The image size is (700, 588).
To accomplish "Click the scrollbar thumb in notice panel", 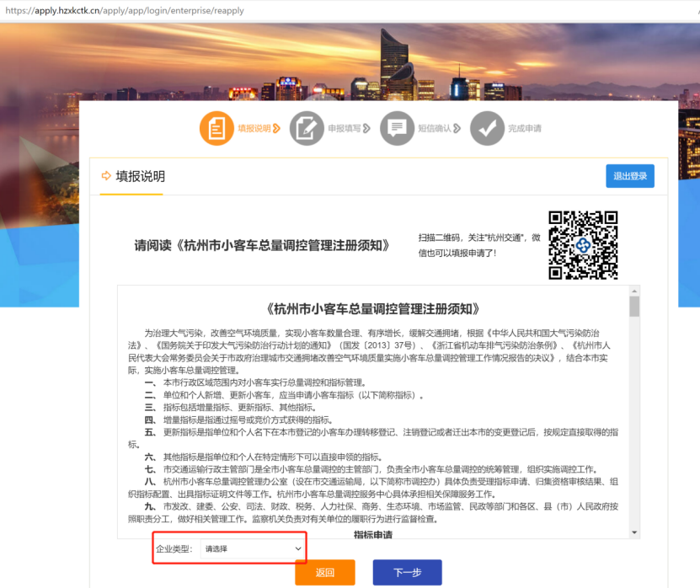I will click(634, 306).
